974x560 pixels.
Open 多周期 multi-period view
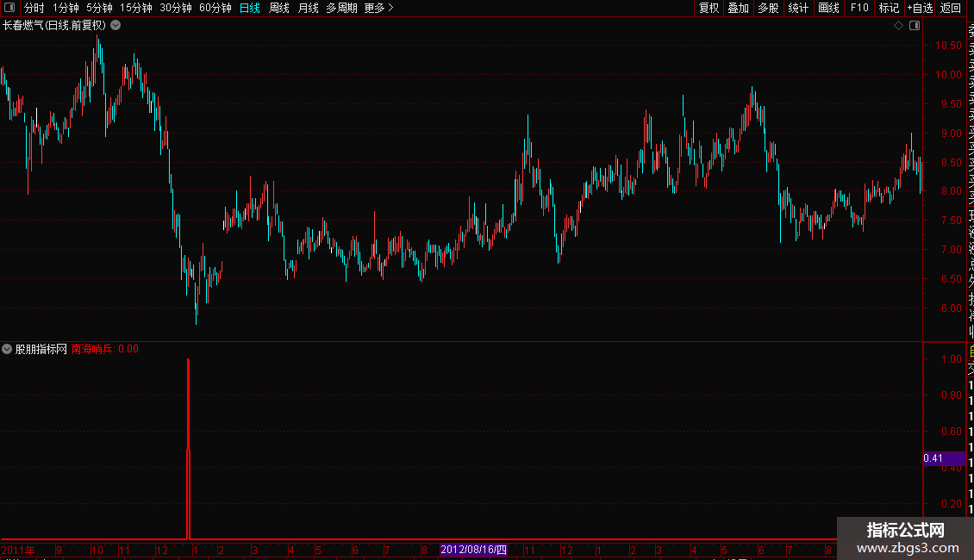[x=341, y=8]
